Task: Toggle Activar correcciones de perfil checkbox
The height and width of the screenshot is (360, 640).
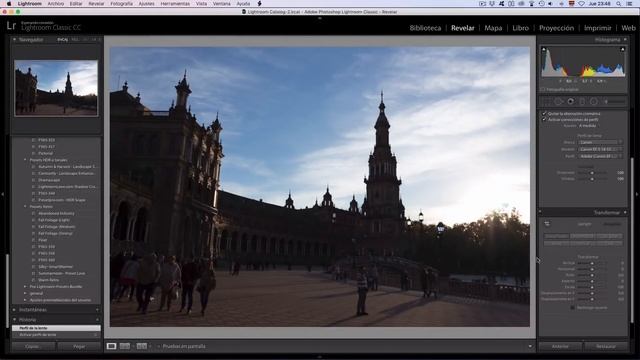Action: pyautogui.click(x=544, y=120)
